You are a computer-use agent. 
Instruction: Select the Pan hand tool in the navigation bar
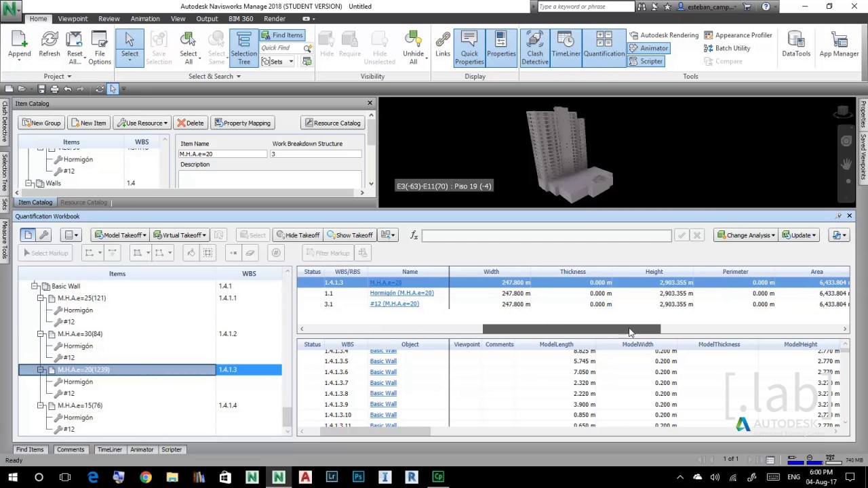point(847,163)
